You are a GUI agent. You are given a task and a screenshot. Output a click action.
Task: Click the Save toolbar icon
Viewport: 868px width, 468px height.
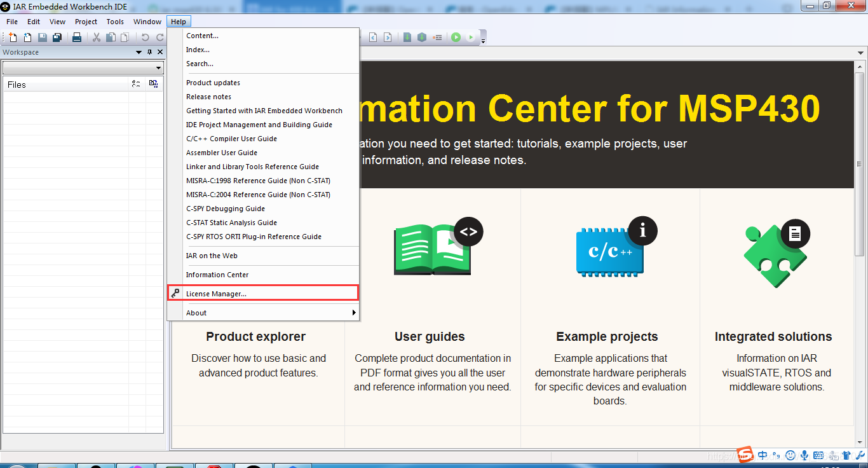(43, 38)
